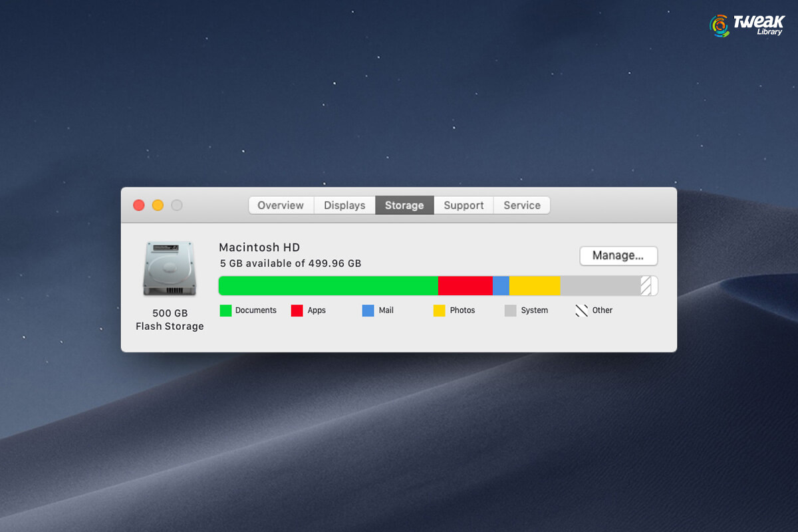Click the Manage button

618,255
